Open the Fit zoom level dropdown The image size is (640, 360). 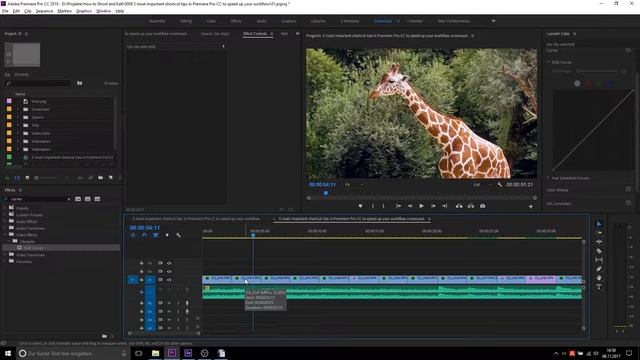(x=354, y=185)
